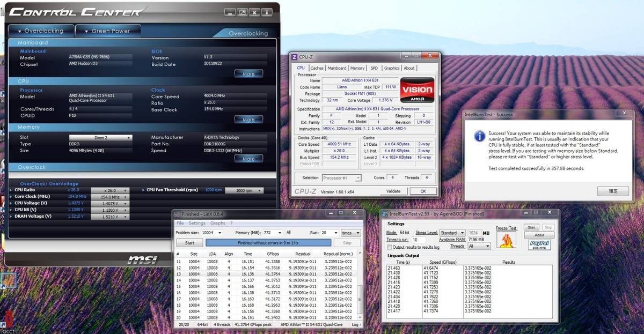Open the Mainboard tab in CPU-Z
The width and height of the screenshot is (644, 334).
337,68
